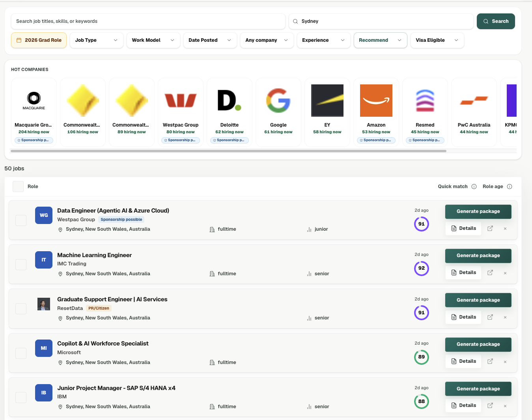Click the Role age info icon
The height and width of the screenshot is (420, 532).
click(510, 187)
